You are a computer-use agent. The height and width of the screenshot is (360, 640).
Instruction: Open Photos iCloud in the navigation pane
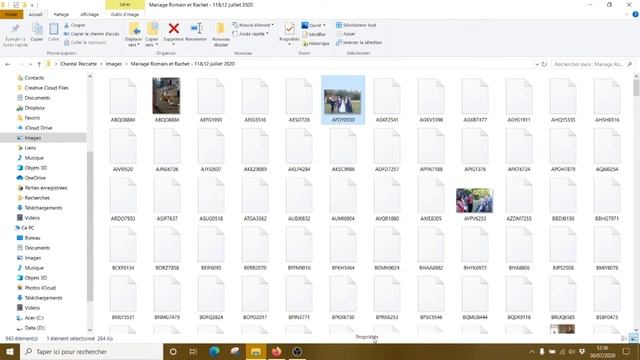click(x=40, y=288)
